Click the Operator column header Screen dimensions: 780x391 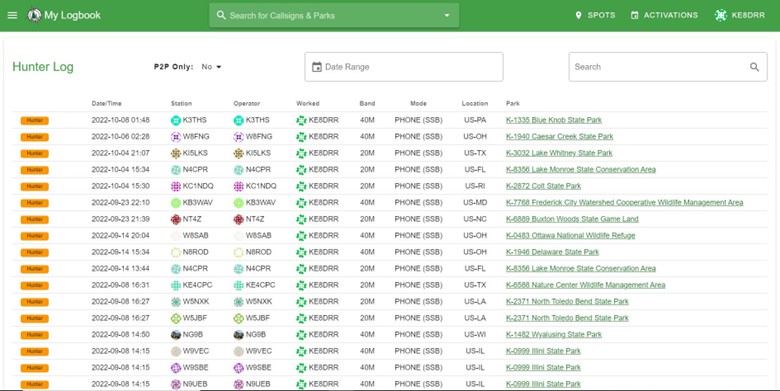247,103
